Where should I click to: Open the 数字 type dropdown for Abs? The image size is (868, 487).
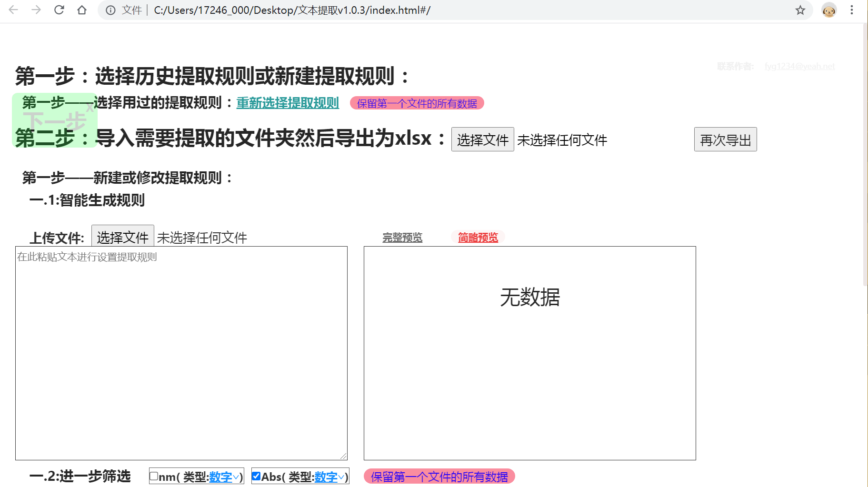[x=329, y=477]
